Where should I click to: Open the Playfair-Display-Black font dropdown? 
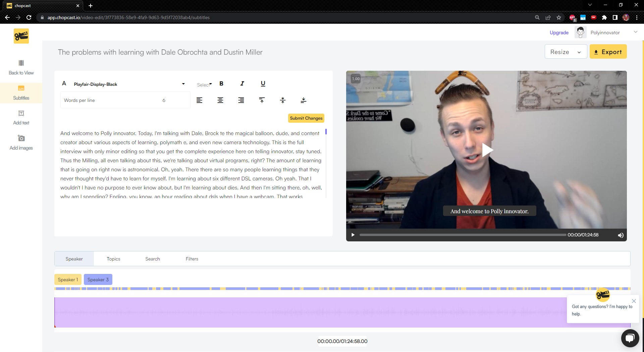click(129, 84)
